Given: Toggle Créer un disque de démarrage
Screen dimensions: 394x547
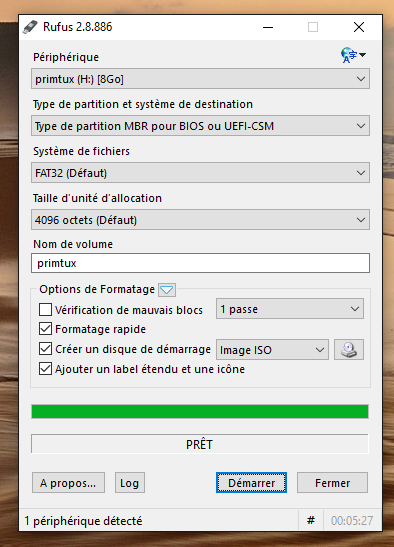Looking at the screenshot, I should tap(45, 349).
